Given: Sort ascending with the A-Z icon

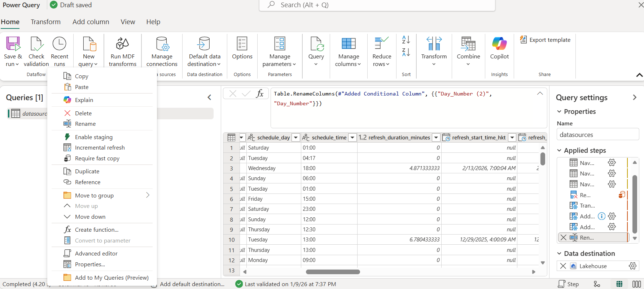Looking at the screenshot, I should [406, 40].
